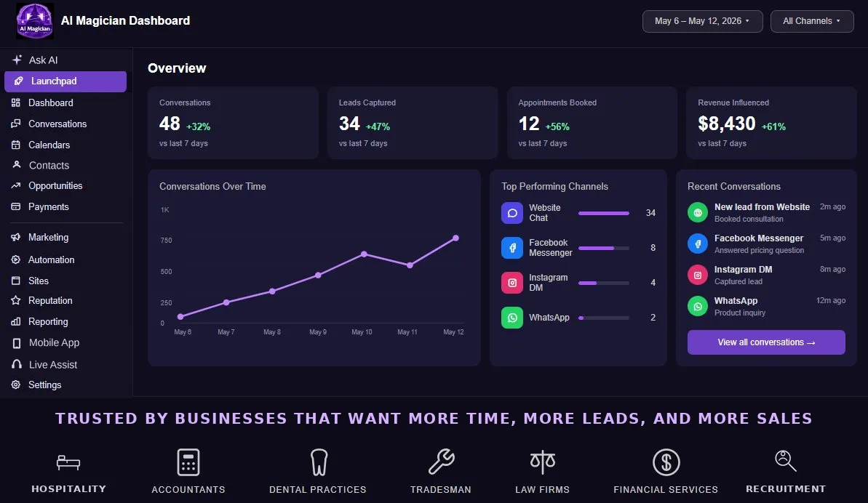Viewport: 868px width, 503px height.
Task: Click the May 10 chart data point
Action: (x=364, y=254)
